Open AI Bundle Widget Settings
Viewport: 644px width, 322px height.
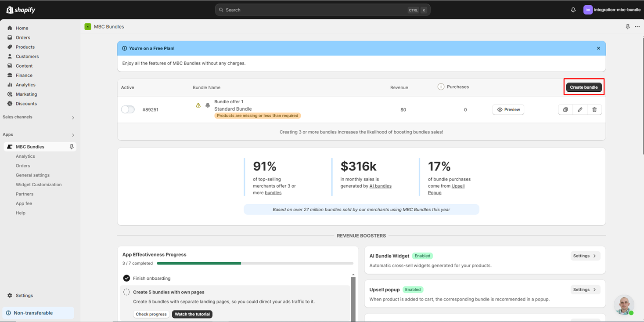click(585, 256)
